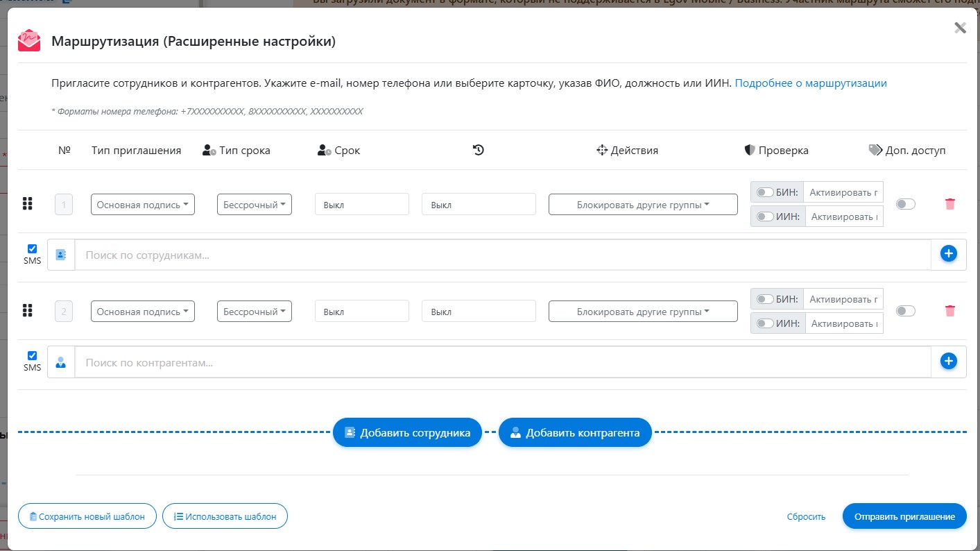The width and height of the screenshot is (980, 551).
Task: Click the Поиск по контрагентам search field
Action: (502, 362)
